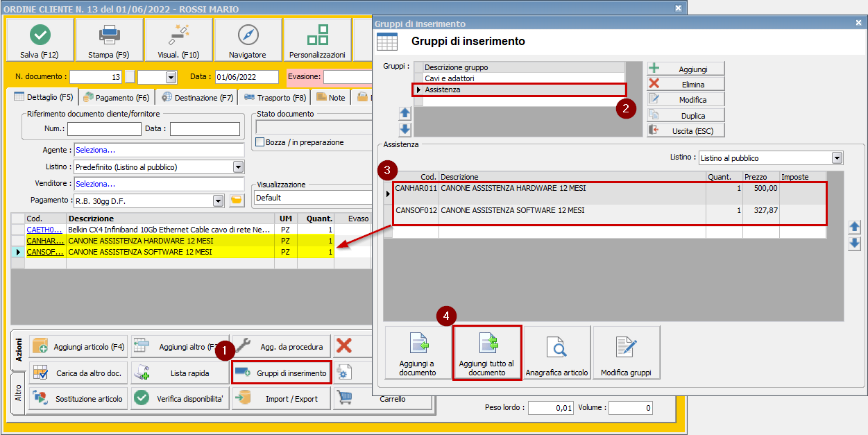Click Uscita (ESC) button
This screenshot has height=435, width=868.
tap(686, 130)
